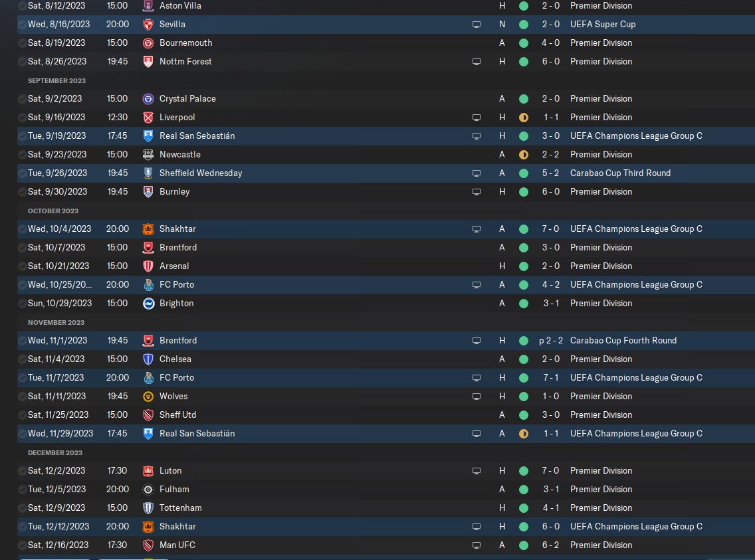Click the Newcastle club crest
This screenshot has width=755, height=560.
[x=148, y=154]
